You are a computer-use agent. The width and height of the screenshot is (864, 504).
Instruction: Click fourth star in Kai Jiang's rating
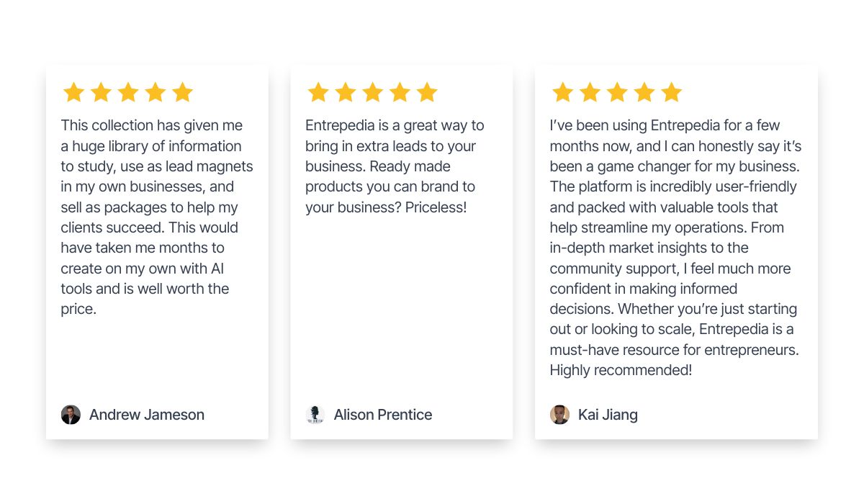[x=644, y=92]
